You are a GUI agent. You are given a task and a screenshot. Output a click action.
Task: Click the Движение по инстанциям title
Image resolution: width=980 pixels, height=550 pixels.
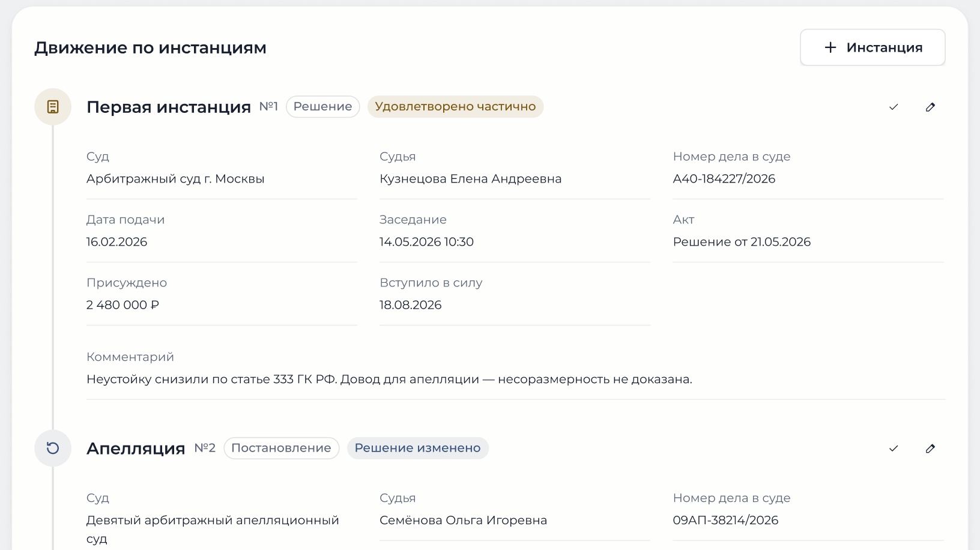click(150, 48)
